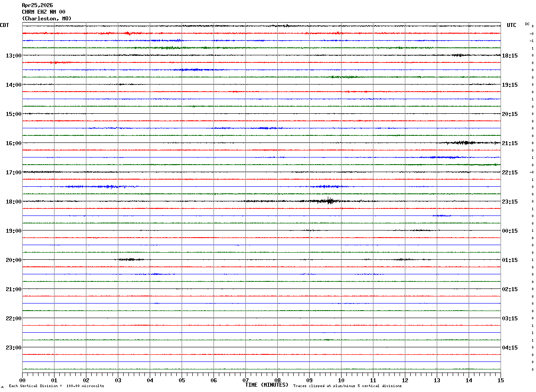
Task: Select the 14:00 CDT time label
Action: (14, 85)
